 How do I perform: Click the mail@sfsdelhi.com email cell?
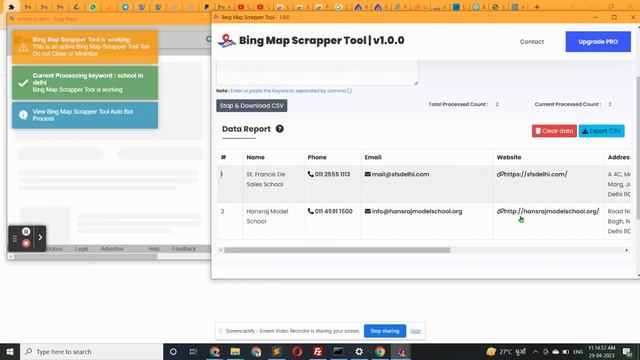click(397, 174)
